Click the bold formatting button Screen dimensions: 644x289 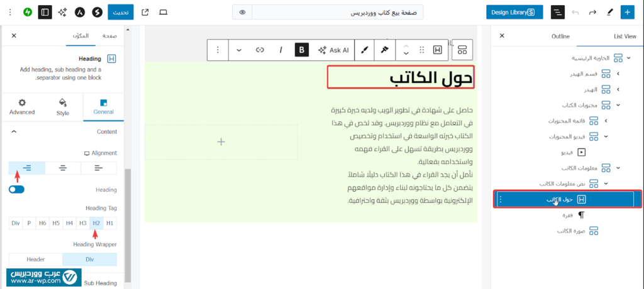coord(302,50)
